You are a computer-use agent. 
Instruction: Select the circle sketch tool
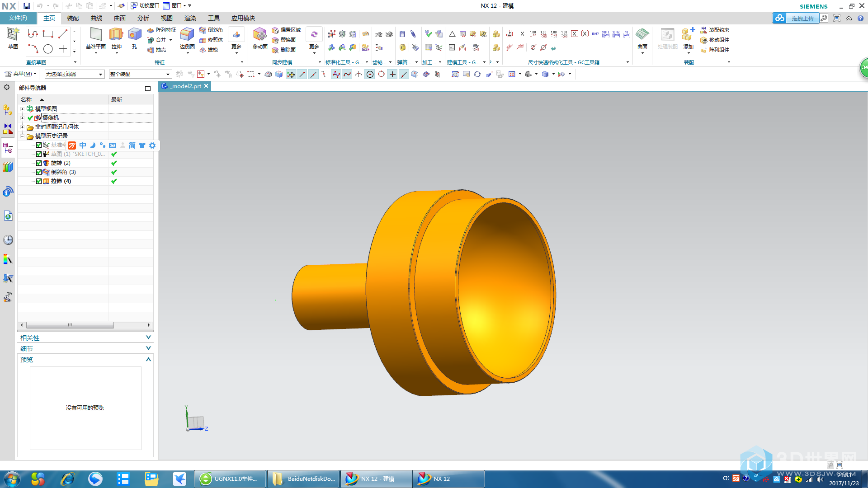[48, 49]
